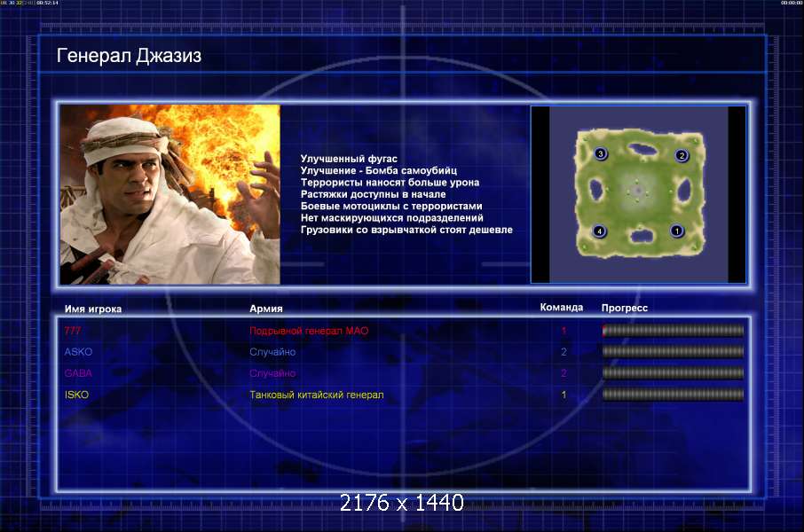The width and height of the screenshot is (804, 532).
Task: Click the 'Армия' column header
Action: click(x=265, y=309)
